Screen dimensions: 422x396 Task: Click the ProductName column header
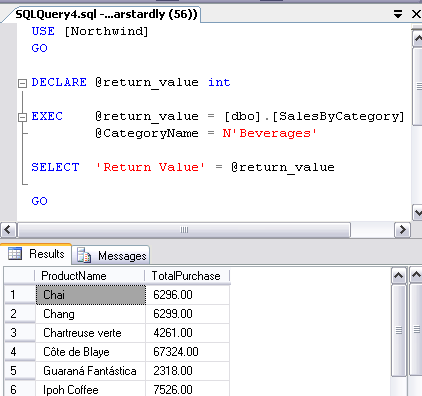(90, 276)
